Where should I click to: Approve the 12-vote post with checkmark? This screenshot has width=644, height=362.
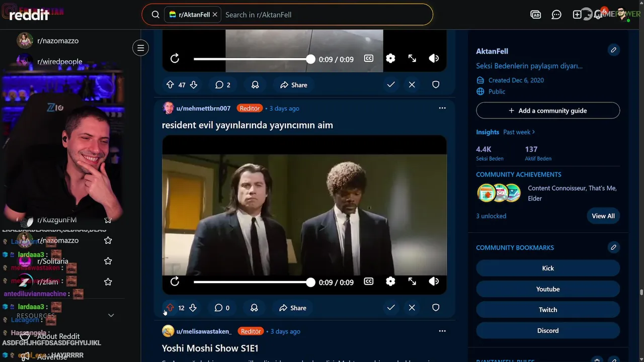pyautogui.click(x=391, y=307)
